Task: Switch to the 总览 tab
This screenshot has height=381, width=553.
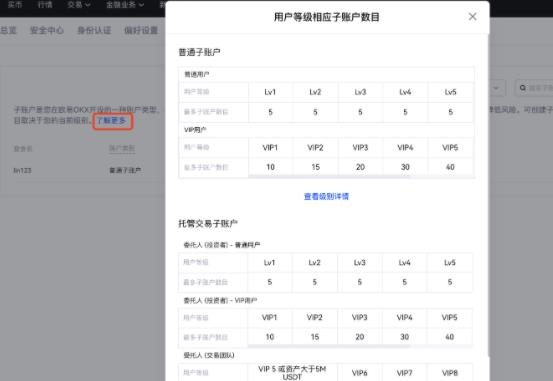Action: pos(8,30)
